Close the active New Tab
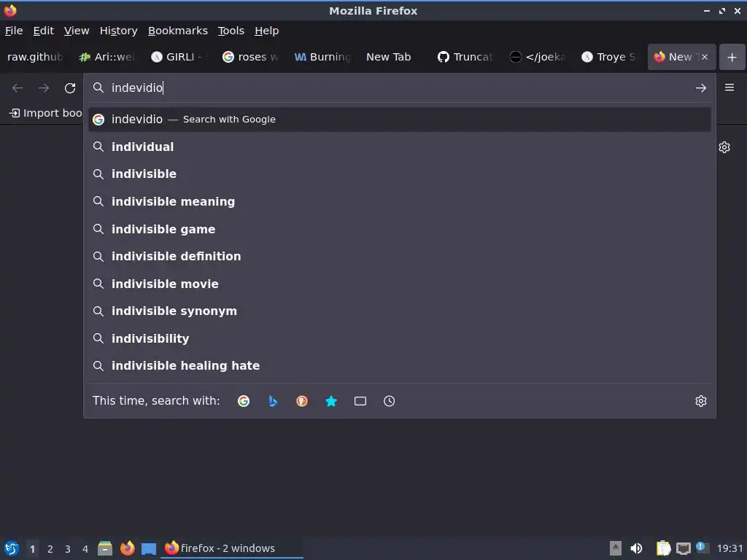This screenshot has width=747, height=560. click(x=705, y=57)
